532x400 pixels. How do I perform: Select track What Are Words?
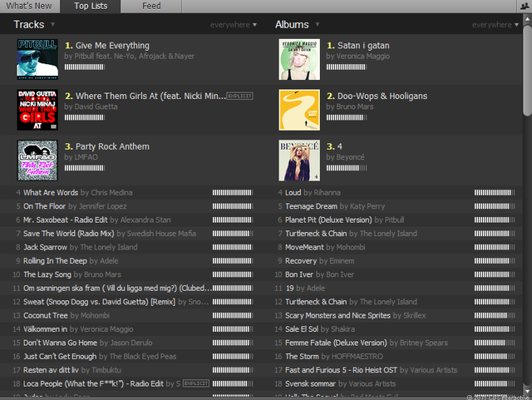click(x=51, y=193)
